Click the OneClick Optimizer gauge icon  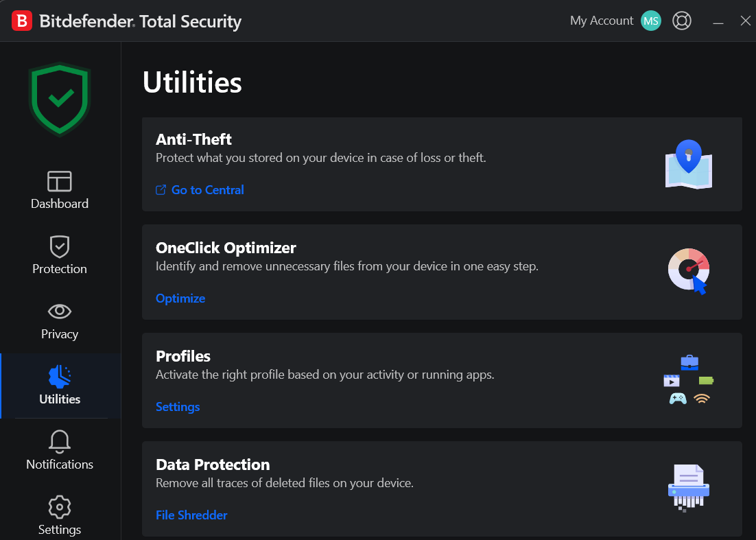pyautogui.click(x=689, y=271)
